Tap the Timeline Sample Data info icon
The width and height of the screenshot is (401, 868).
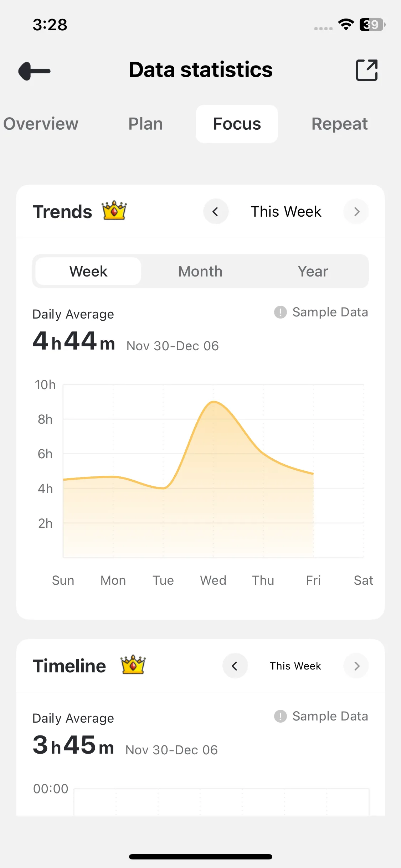pyautogui.click(x=281, y=716)
